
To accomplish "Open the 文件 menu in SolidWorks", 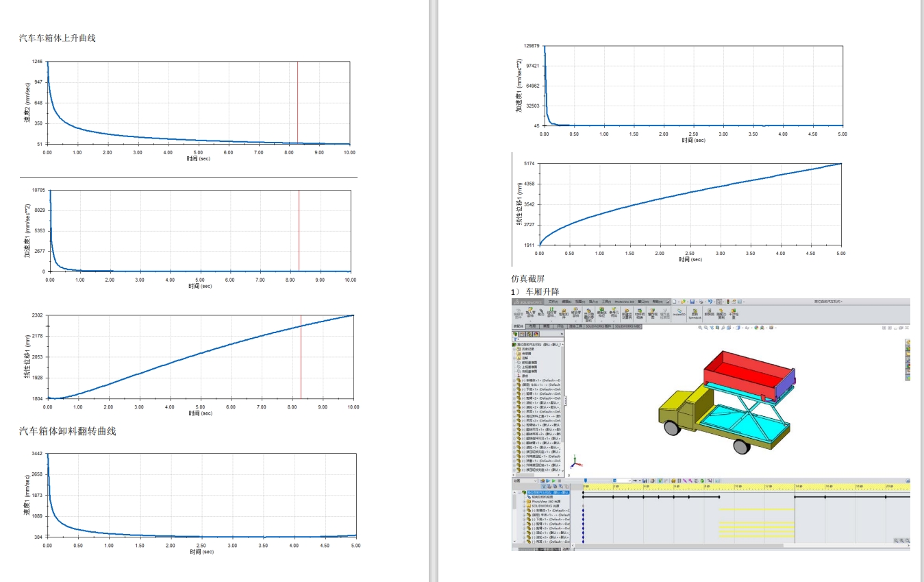I will click(x=553, y=302).
